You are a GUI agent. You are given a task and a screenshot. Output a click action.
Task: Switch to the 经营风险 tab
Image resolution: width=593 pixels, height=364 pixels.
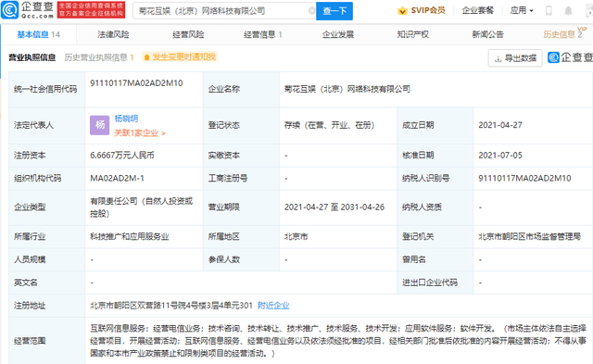click(x=188, y=35)
